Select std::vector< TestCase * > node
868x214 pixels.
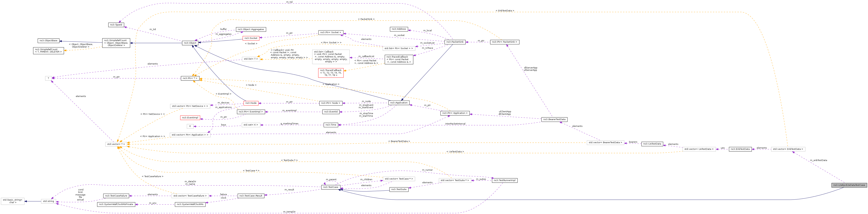(x=399, y=179)
